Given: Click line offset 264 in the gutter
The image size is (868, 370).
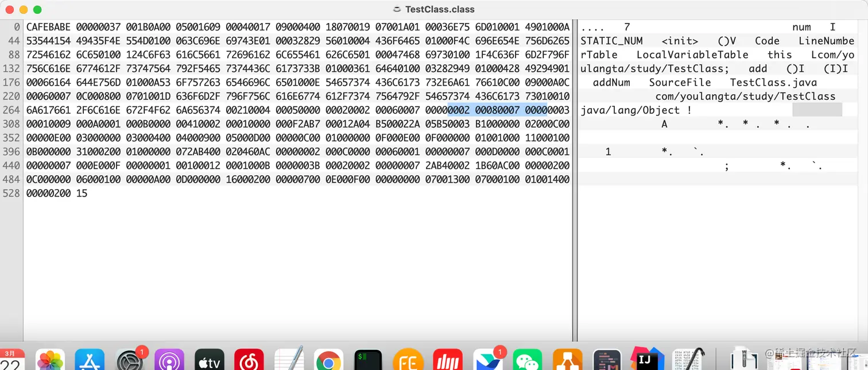Looking at the screenshot, I should [x=11, y=110].
